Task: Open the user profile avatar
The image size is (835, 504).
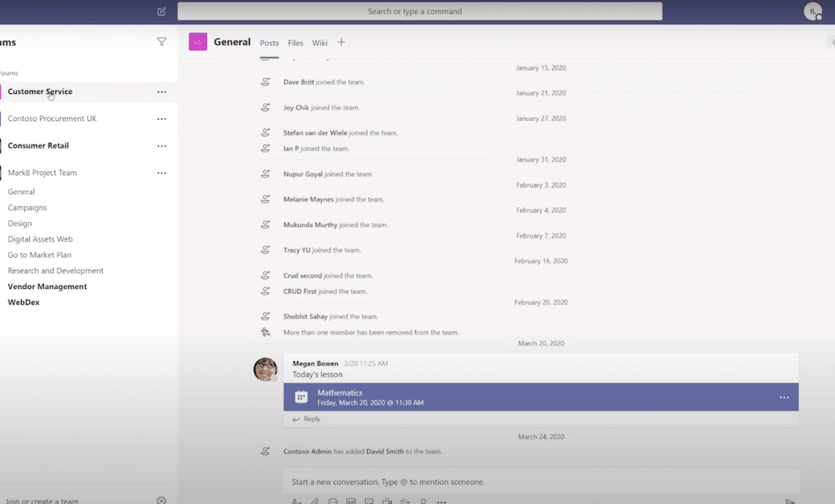Action: (813, 11)
